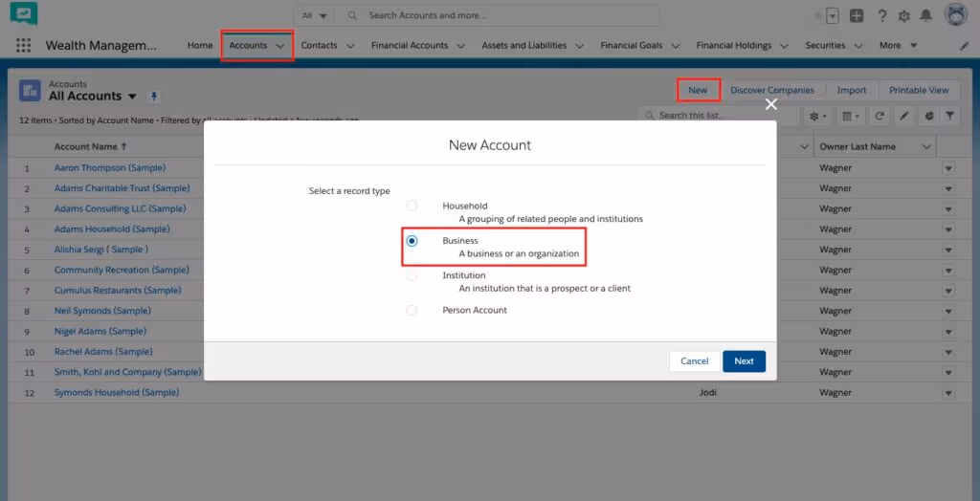Image resolution: width=980 pixels, height=501 pixels.
Task: Click the Accounts object icon in list header
Action: click(x=30, y=91)
